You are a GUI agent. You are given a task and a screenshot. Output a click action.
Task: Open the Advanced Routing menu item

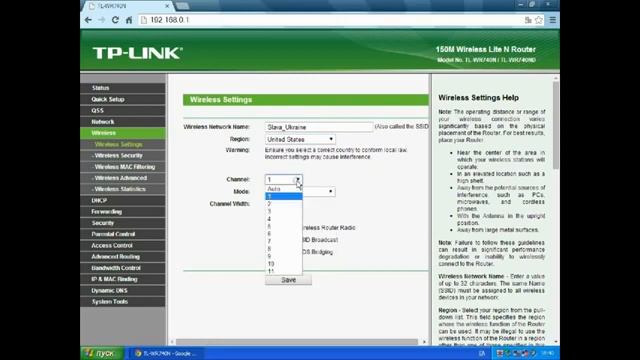123,256
